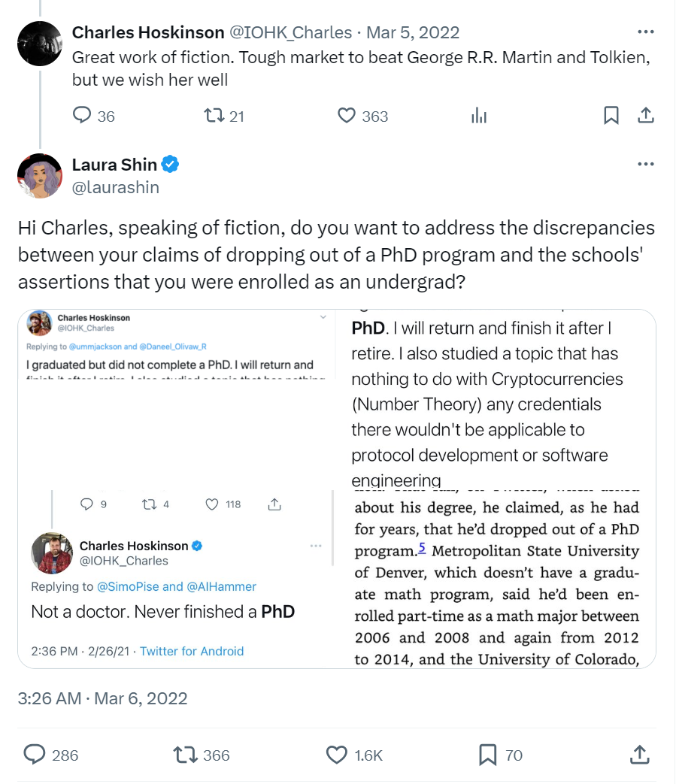Like Laura Shin's tweet with 1.6K likes
The width and height of the screenshot is (676, 784).
tap(336, 755)
